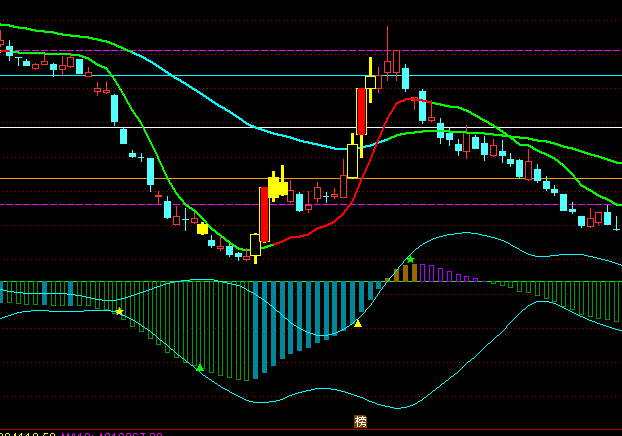Select the lower magenta dashed level line
Viewport: 622px width, 436px height.
pyautogui.click(x=100, y=204)
